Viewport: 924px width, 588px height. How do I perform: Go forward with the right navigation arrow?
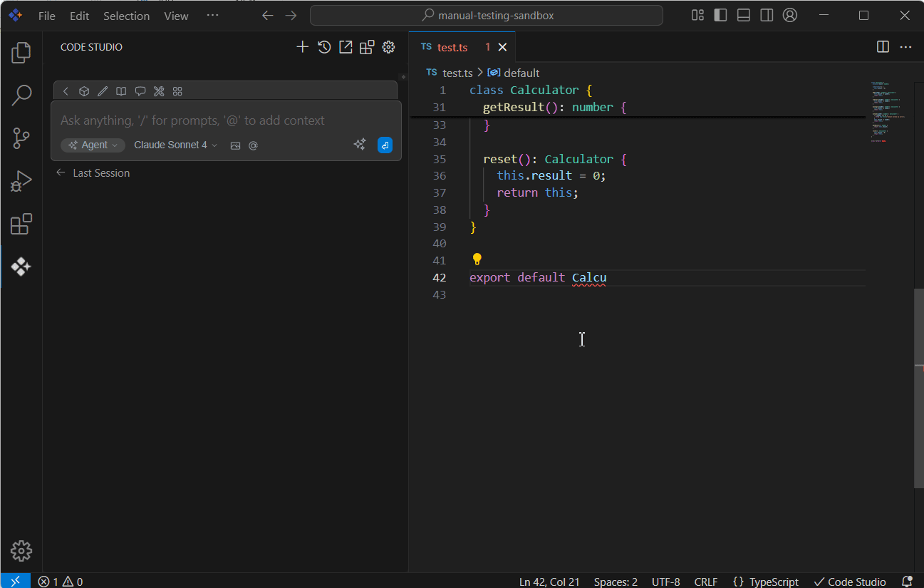click(x=291, y=16)
